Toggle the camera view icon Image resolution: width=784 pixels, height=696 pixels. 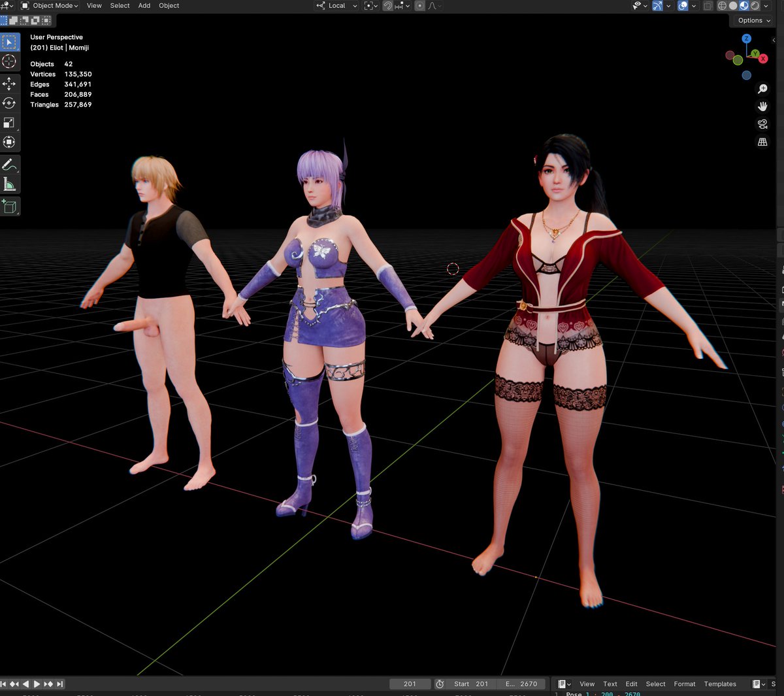point(762,124)
